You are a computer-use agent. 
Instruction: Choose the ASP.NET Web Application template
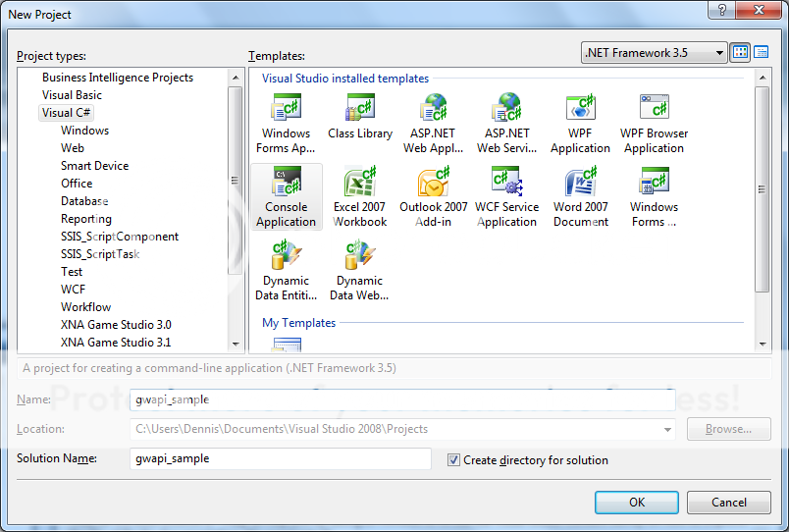click(x=433, y=124)
